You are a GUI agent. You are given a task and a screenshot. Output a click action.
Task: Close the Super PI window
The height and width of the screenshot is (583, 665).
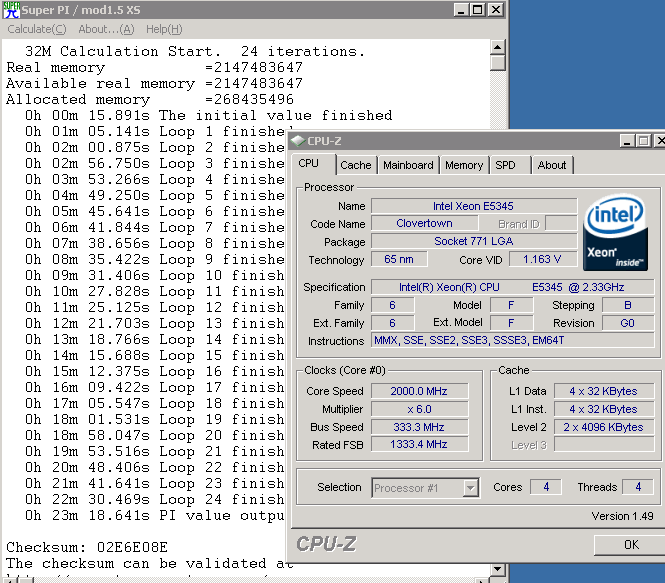tap(495, 9)
